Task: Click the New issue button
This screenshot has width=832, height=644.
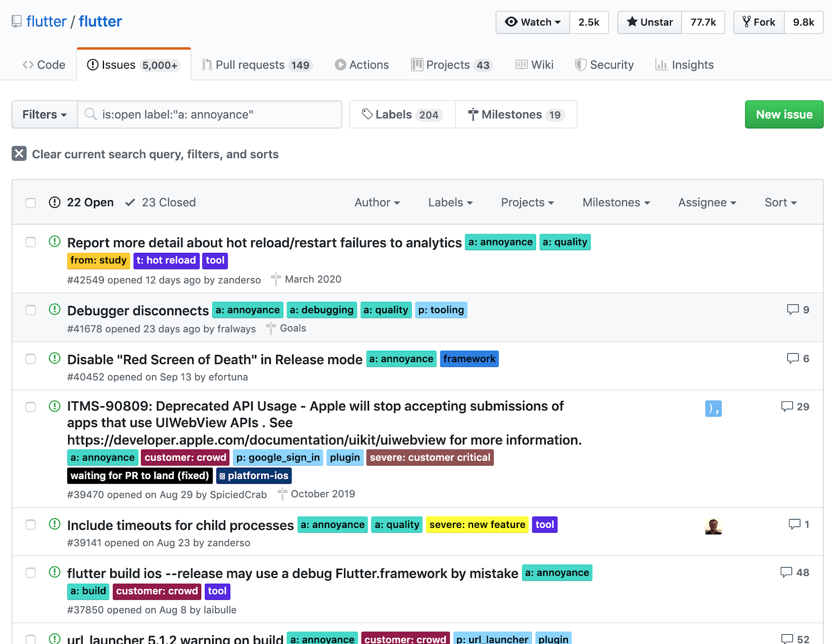Action: tap(784, 114)
